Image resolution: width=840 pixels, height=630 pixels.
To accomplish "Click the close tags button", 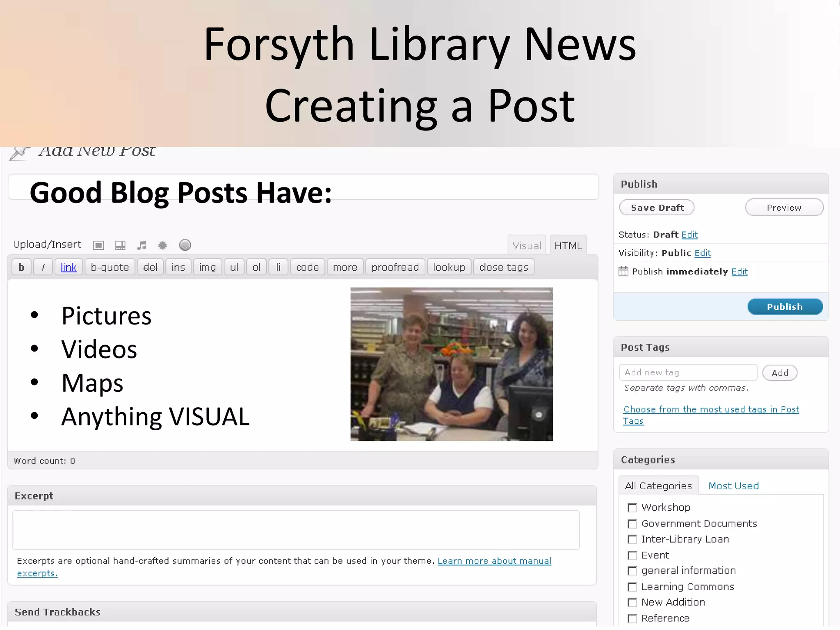I will coord(504,267).
